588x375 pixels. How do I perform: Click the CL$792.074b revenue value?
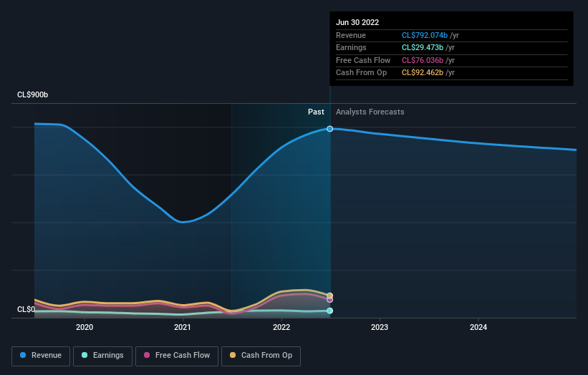coord(425,35)
